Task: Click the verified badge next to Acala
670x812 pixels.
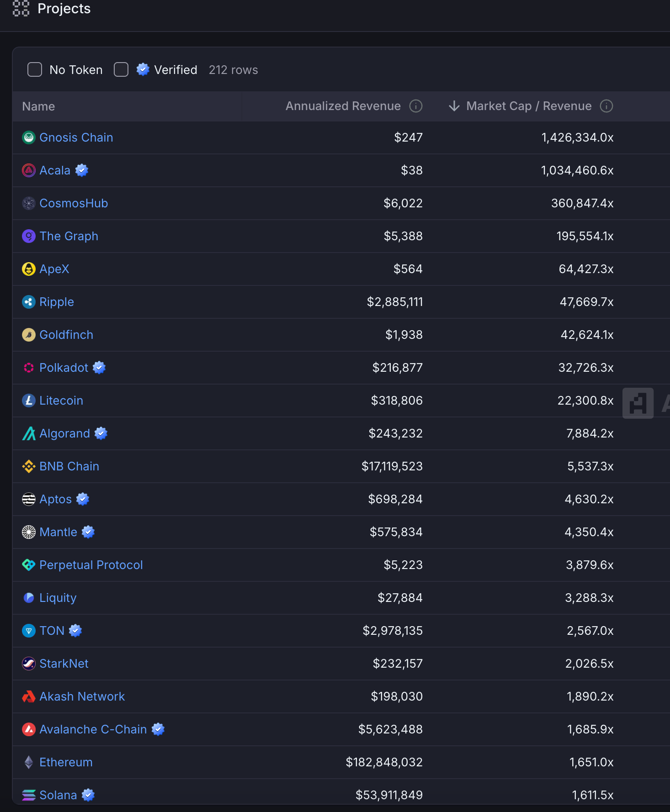Action: (x=82, y=170)
